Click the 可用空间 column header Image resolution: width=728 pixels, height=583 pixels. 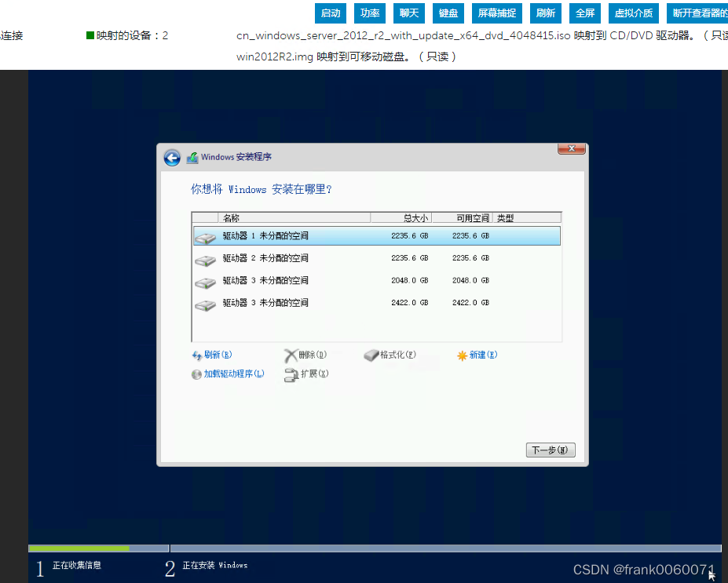pos(462,218)
